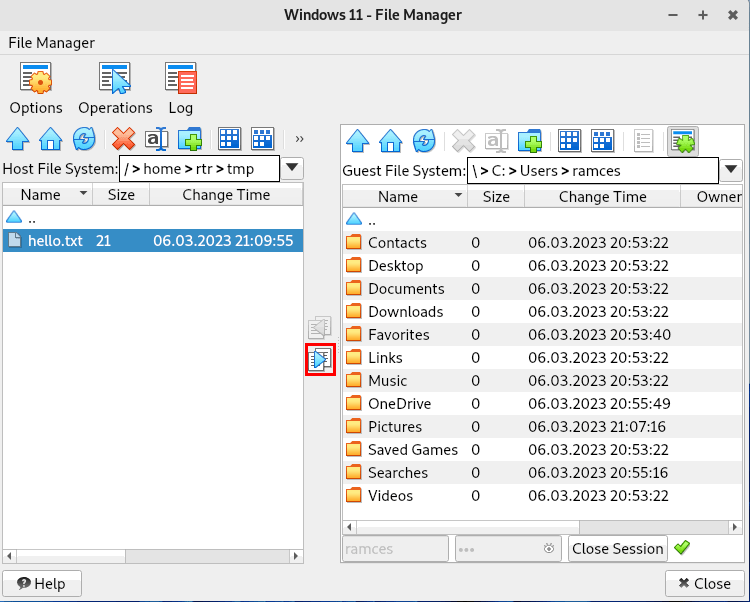Image resolution: width=750 pixels, height=602 pixels.
Task: Click 'rtr' in host path breadcrumb
Action: pos(204,169)
